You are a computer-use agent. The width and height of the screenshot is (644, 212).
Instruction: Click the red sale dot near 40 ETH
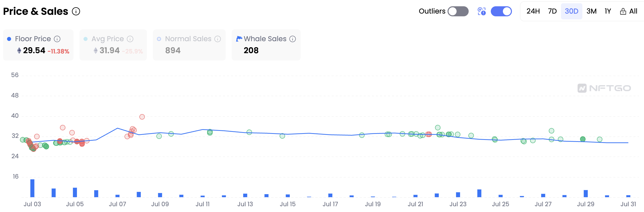[x=142, y=117]
